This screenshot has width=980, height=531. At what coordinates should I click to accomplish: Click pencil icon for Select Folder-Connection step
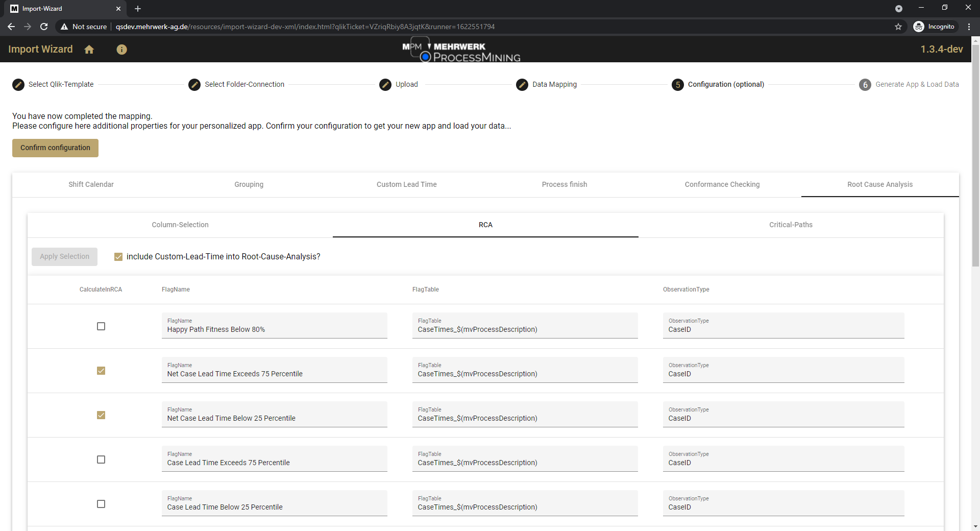[194, 85]
